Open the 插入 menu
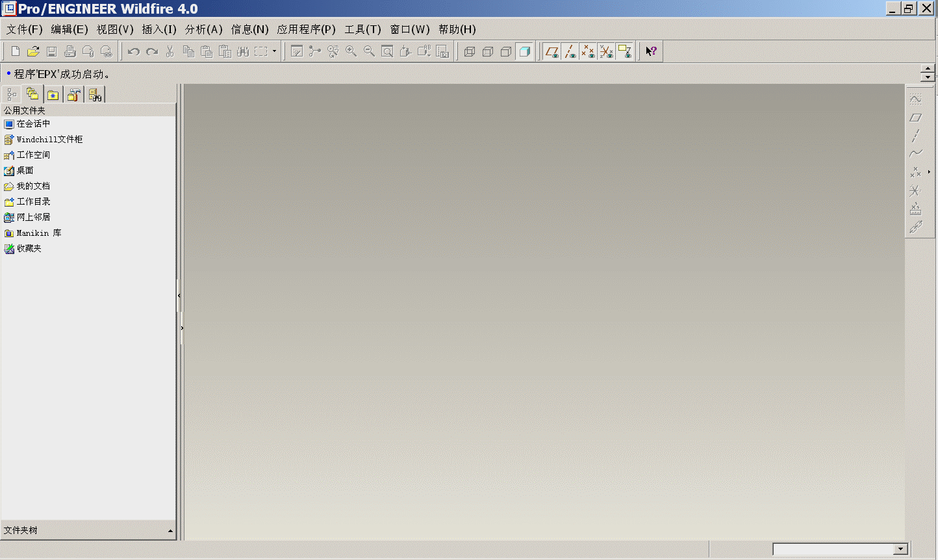The image size is (938, 560). click(x=159, y=29)
